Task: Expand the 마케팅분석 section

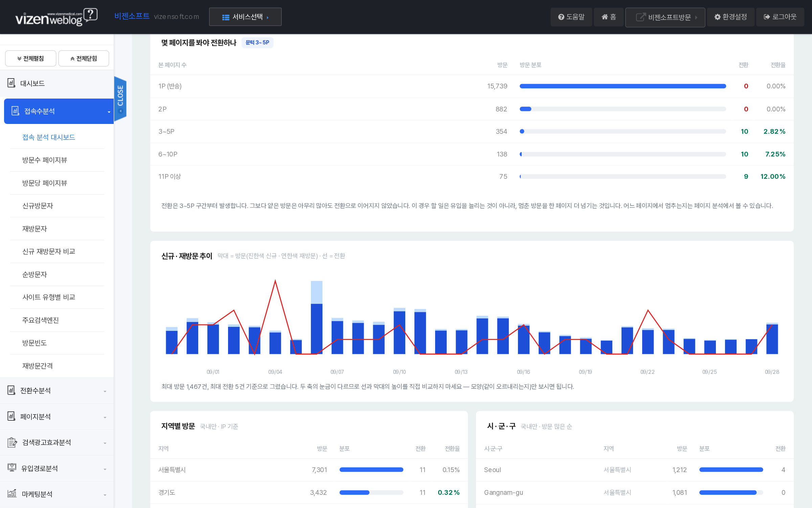Action: click(x=57, y=494)
